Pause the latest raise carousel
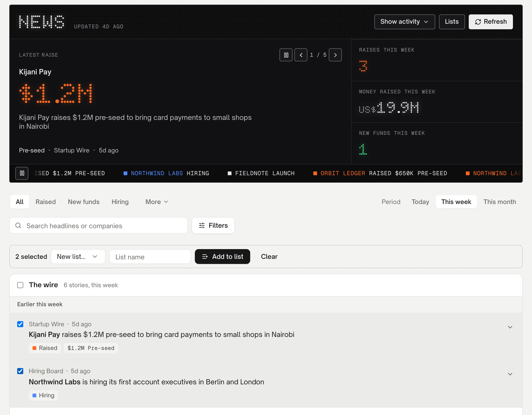This screenshot has width=532, height=415. [x=286, y=55]
